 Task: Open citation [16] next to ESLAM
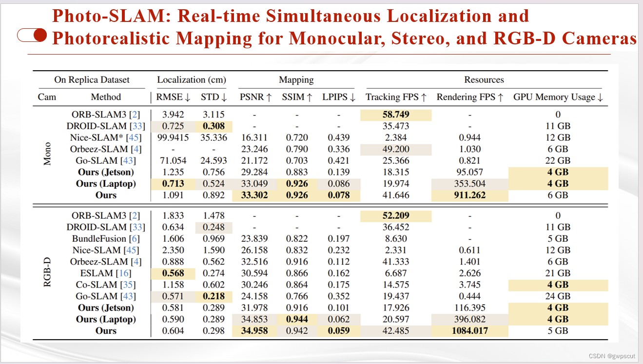tap(122, 273)
